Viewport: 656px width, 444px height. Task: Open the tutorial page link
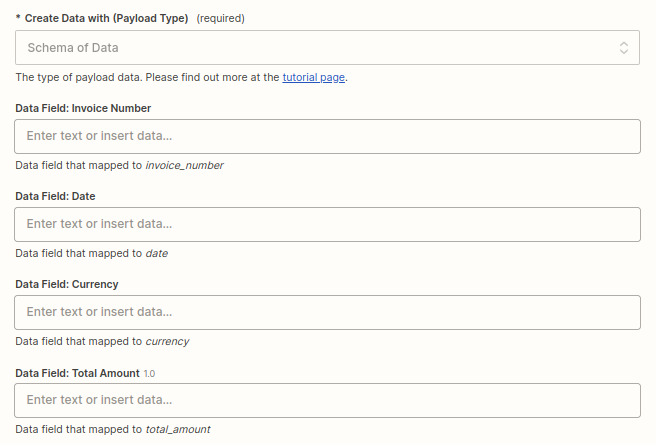pos(313,77)
